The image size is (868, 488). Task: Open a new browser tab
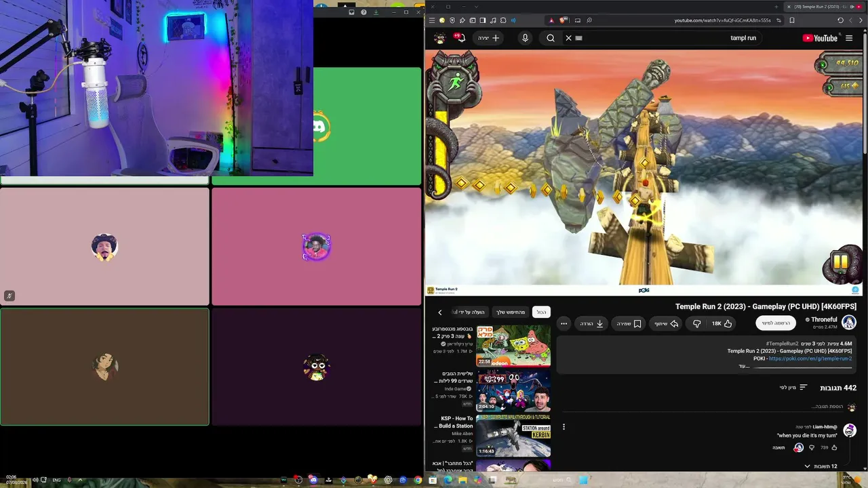776,7
